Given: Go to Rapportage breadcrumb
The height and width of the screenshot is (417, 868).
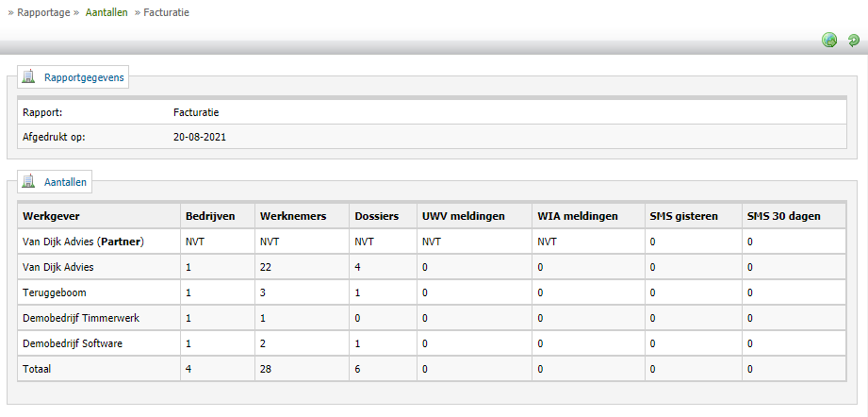Looking at the screenshot, I should point(43,12).
